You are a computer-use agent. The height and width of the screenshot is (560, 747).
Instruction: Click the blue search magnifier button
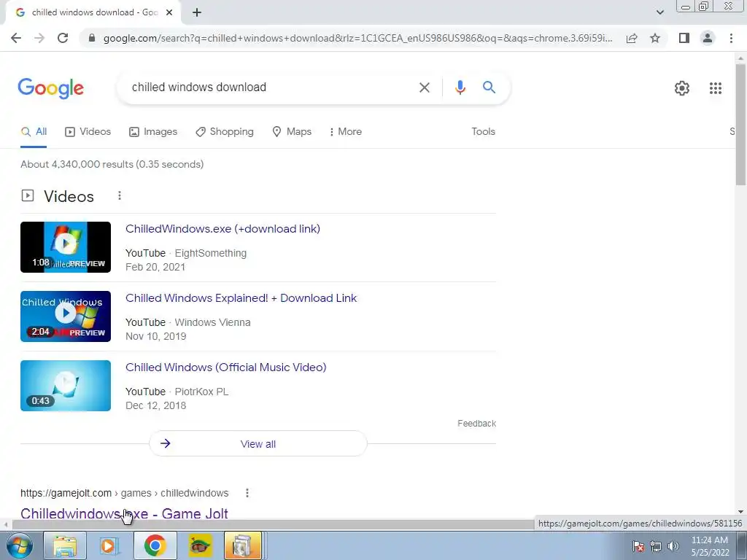[x=489, y=87]
